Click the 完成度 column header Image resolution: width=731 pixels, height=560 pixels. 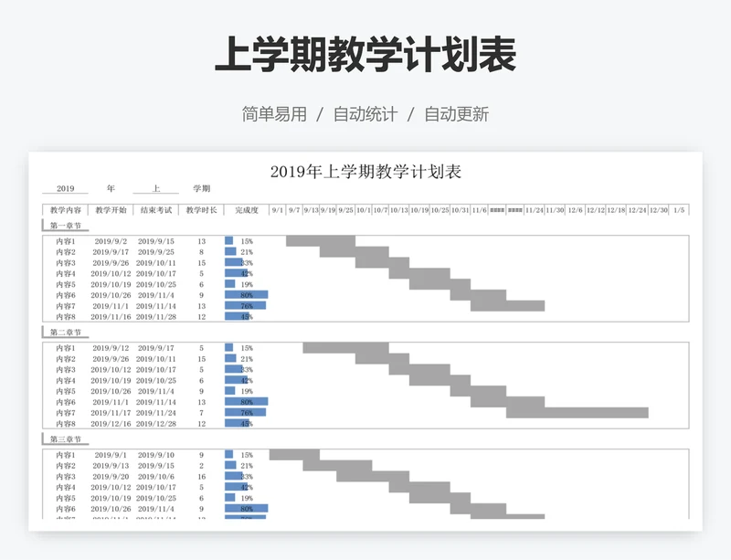[247, 210]
